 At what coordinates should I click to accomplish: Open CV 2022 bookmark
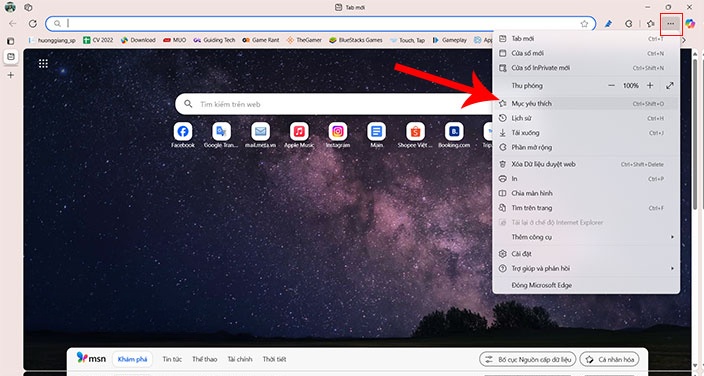click(x=98, y=40)
